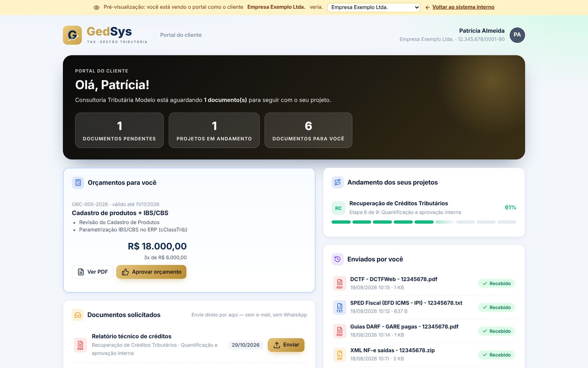Click the TXT icon for SPED Fiscal file
588x368 pixels.
pyautogui.click(x=340, y=307)
